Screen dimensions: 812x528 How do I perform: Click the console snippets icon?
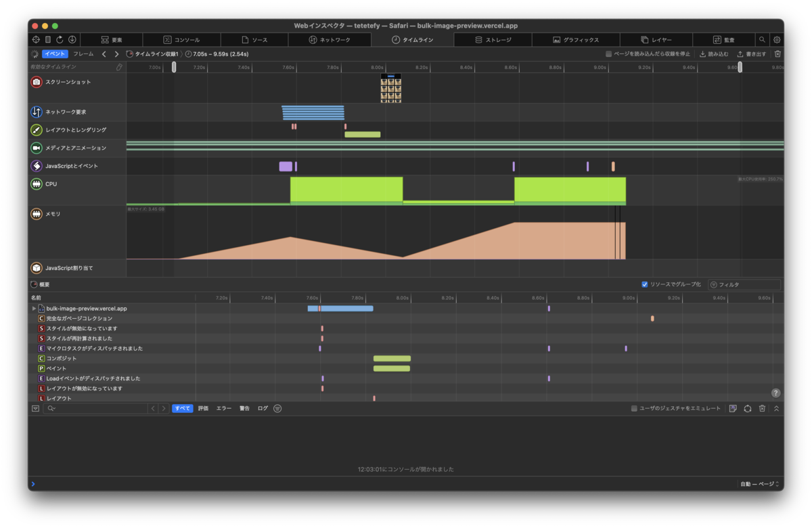(x=733, y=408)
